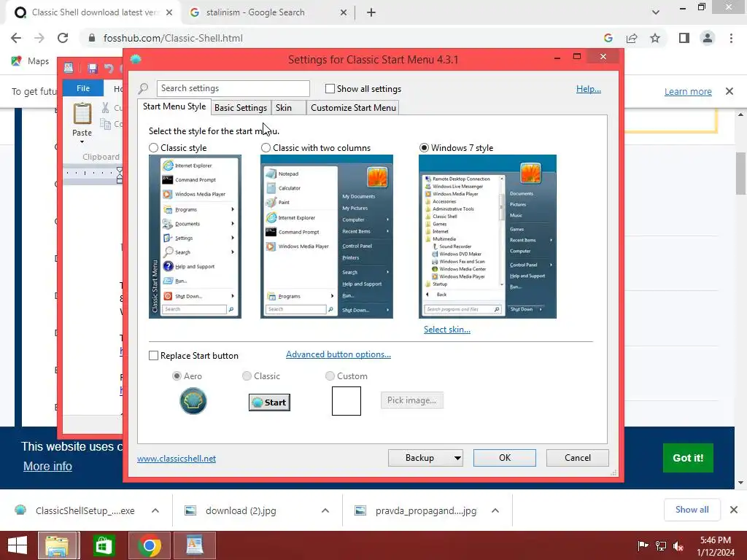Image resolution: width=747 pixels, height=560 pixels.
Task: Share this page via the share icon
Action: (x=632, y=38)
